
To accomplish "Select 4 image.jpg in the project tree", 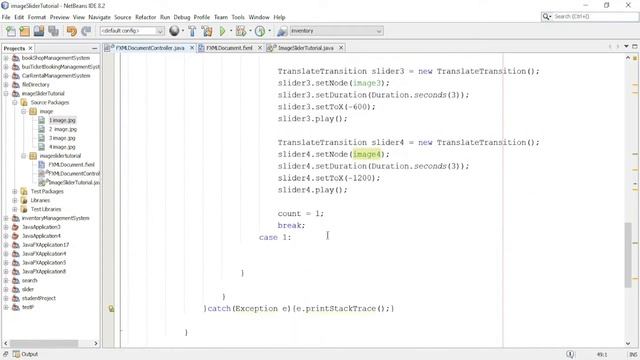I will pyautogui.click(x=62, y=147).
